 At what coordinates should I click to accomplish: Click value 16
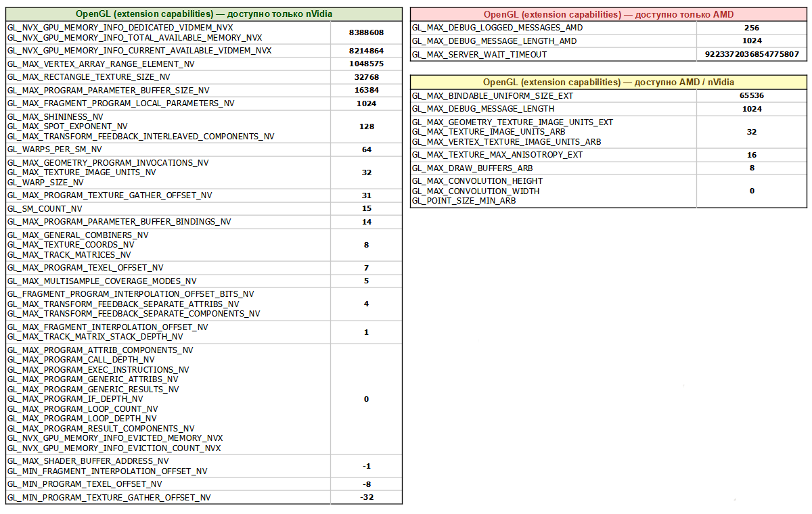(752, 155)
